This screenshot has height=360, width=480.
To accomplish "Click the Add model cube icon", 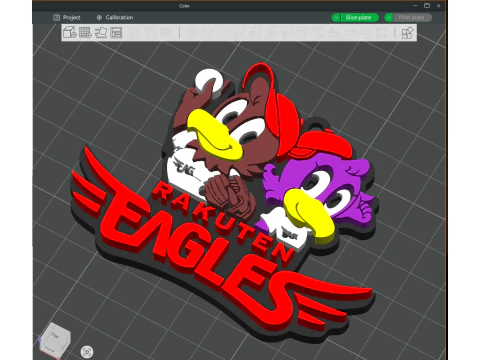I will click(x=70, y=33).
